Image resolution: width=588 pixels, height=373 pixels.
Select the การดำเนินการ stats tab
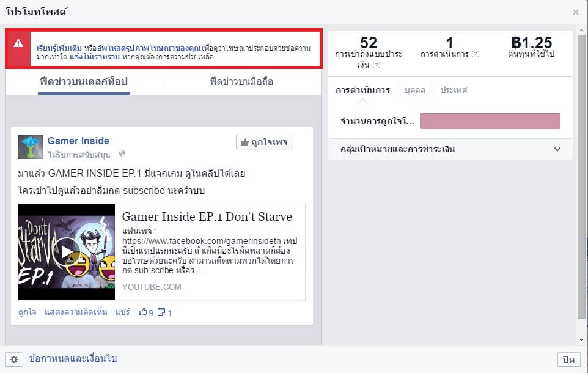pyautogui.click(x=362, y=90)
